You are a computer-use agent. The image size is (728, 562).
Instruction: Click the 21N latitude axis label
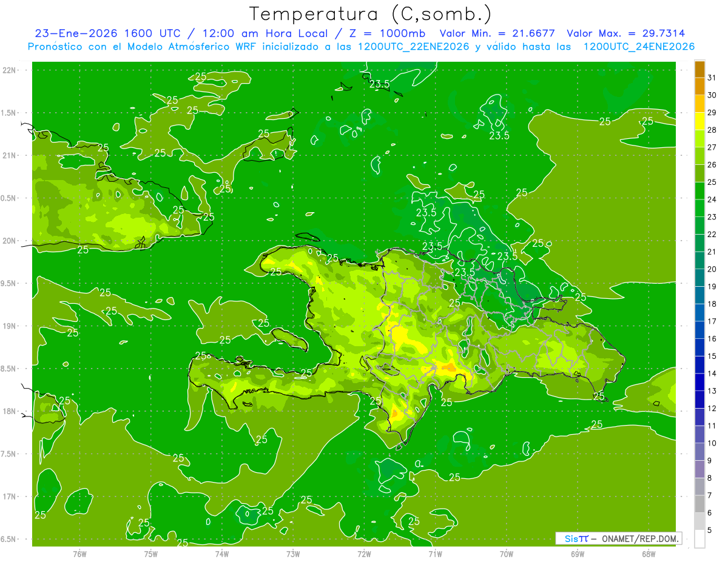click(x=9, y=155)
